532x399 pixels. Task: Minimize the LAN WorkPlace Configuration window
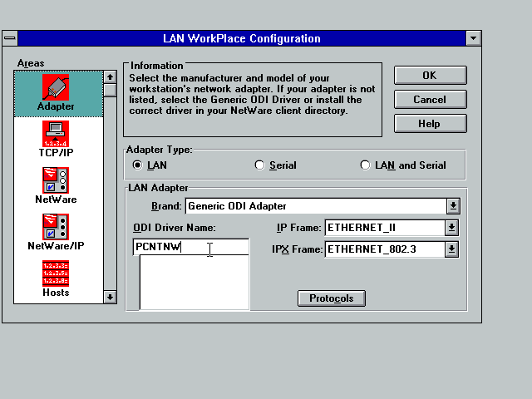coord(474,38)
